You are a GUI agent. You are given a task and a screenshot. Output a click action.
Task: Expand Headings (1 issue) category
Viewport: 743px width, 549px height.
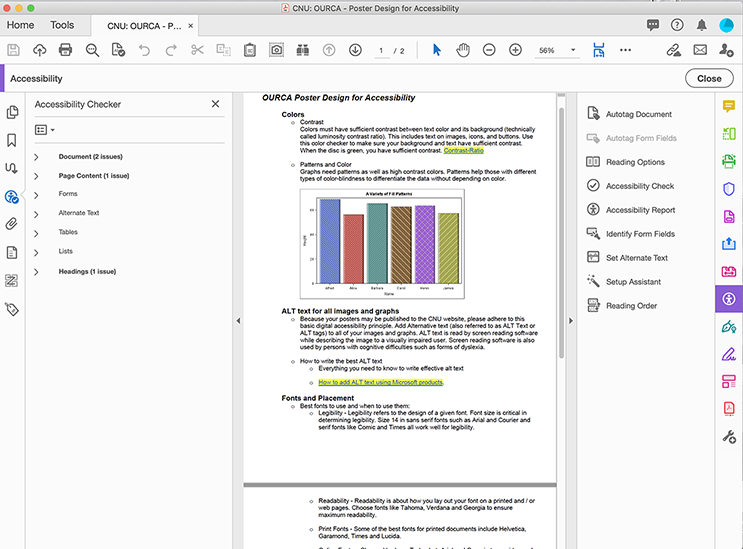point(37,271)
